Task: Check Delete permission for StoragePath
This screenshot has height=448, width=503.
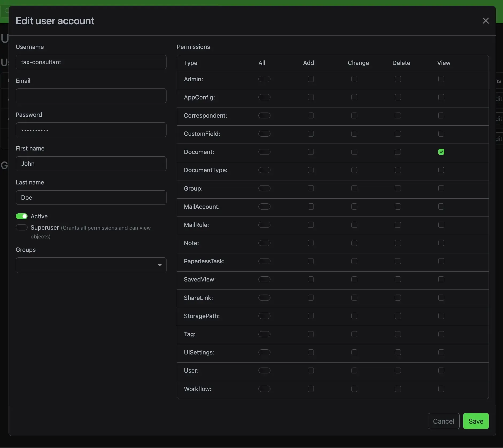Action: [x=398, y=316]
